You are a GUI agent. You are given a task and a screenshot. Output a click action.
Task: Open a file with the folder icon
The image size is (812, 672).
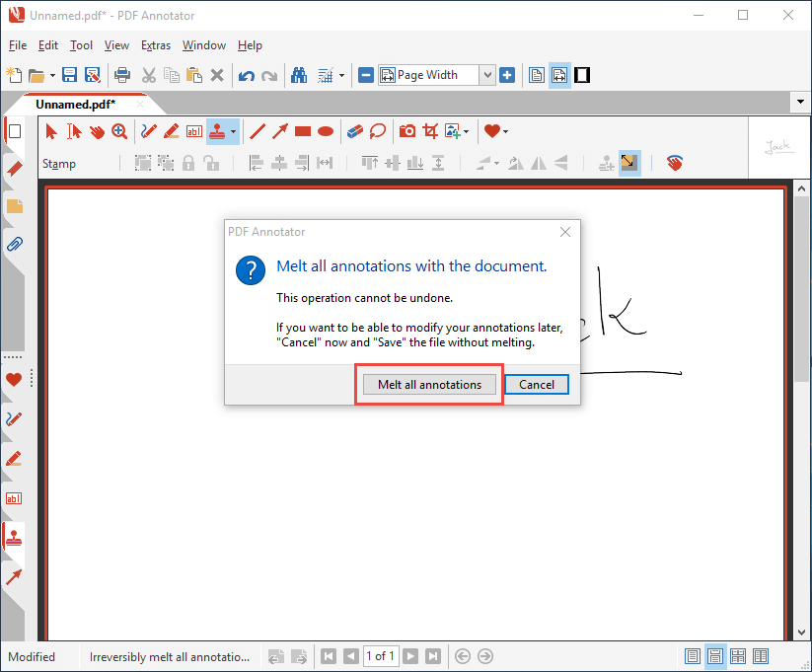click(37, 76)
